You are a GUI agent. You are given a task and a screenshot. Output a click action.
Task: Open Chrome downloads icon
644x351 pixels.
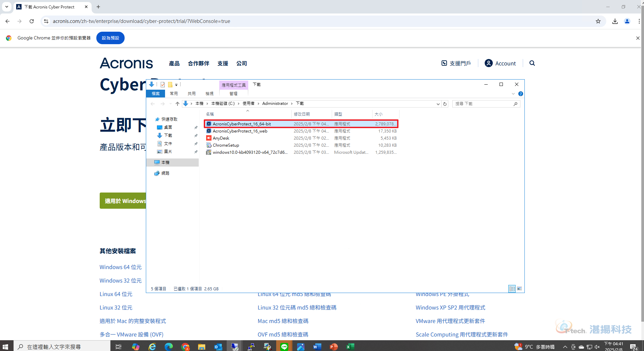coord(615,21)
